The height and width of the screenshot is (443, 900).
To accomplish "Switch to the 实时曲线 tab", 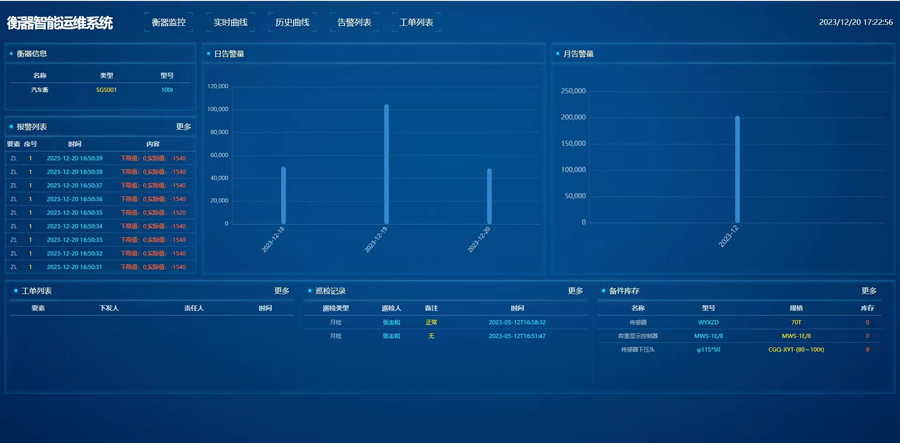I will coord(230,22).
